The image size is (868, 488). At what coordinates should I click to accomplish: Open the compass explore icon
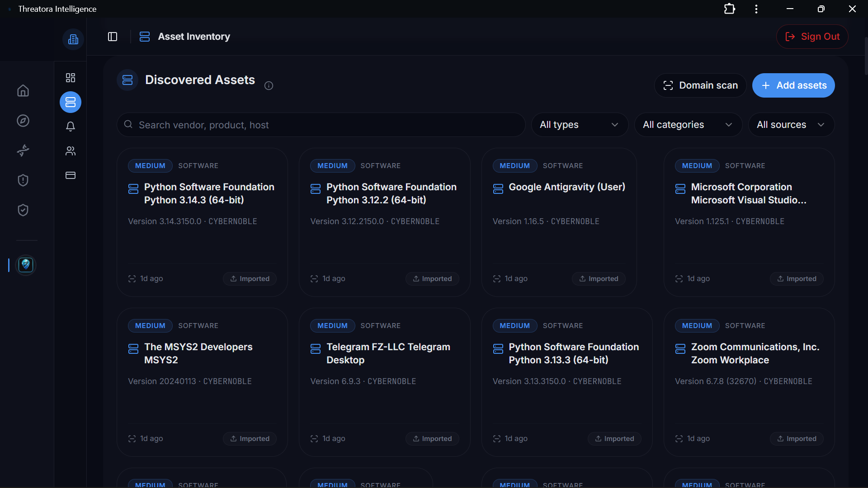coord(23,121)
